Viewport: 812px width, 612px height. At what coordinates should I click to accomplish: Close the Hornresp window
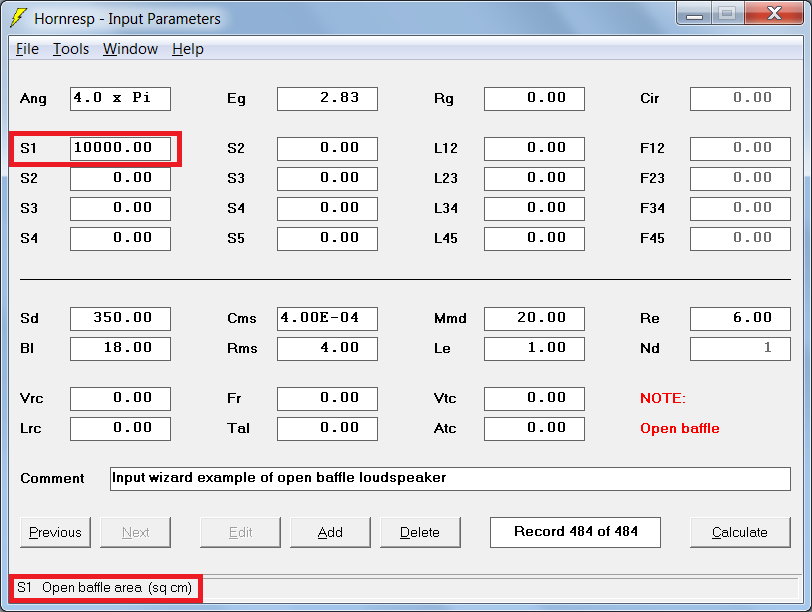pos(774,13)
